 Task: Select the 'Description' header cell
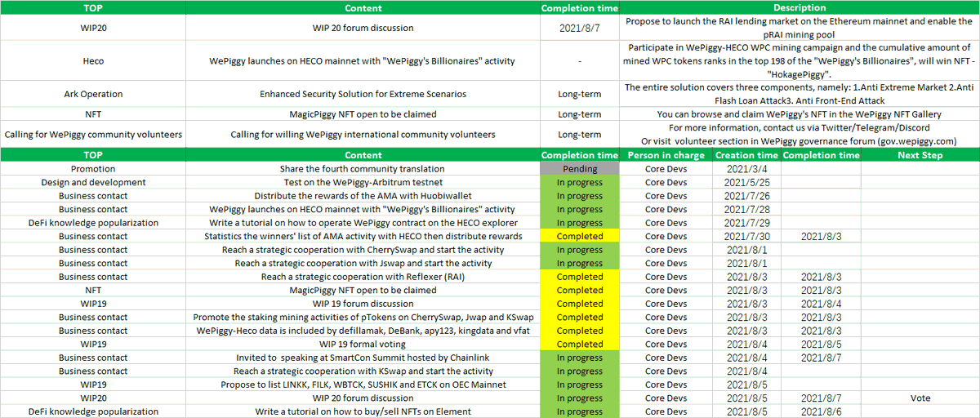tap(800, 7)
